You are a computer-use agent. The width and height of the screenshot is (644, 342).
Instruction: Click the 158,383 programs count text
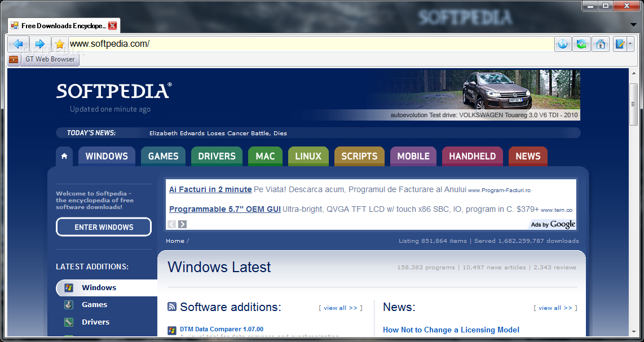pyautogui.click(x=426, y=267)
